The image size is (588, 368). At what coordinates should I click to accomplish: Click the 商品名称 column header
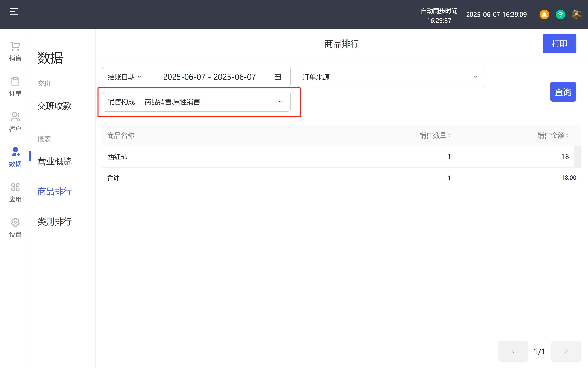pyautogui.click(x=121, y=136)
